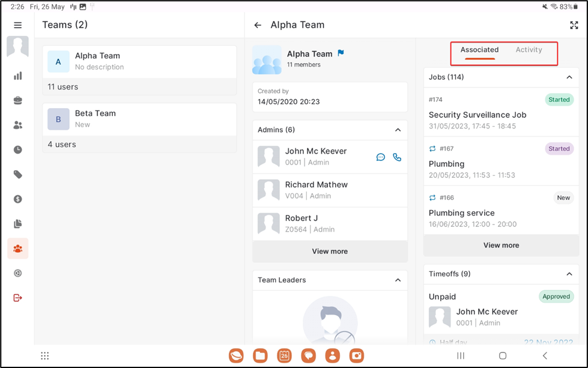The height and width of the screenshot is (368, 588).
Task: Go back using the arrow beside Alpha Team
Action: (258, 25)
